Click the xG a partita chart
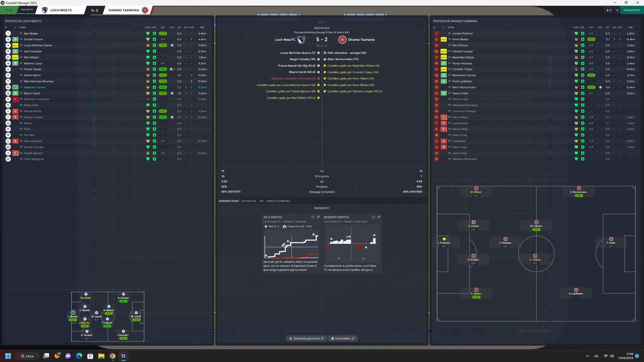 pyautogui.click(x=291, y=245)
